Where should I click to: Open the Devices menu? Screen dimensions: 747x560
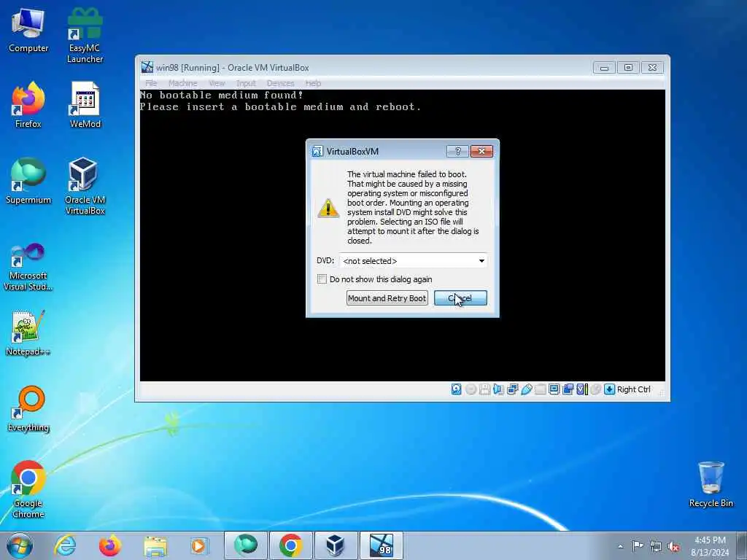coord(280,83)
